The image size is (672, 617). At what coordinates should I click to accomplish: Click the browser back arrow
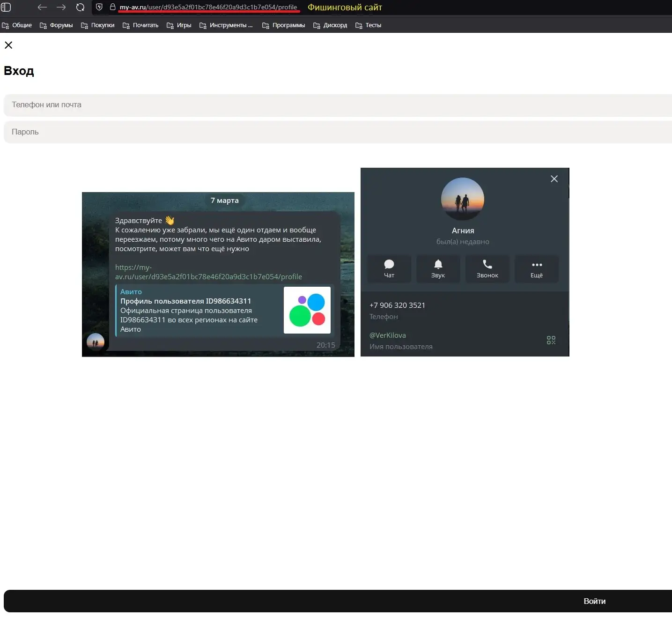click(42, 7)
